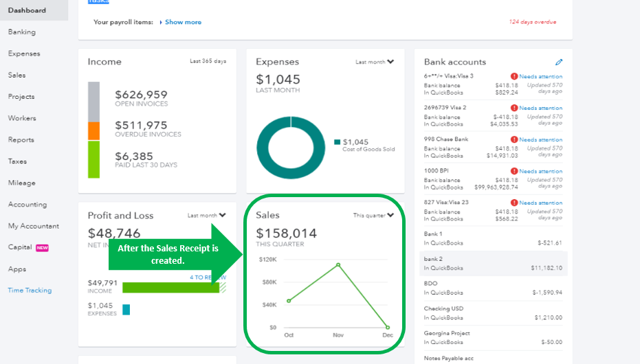Open the Expenses Last month dropdown
The height and width of the screenshot is (364, 640).
[x=374, y=62]
